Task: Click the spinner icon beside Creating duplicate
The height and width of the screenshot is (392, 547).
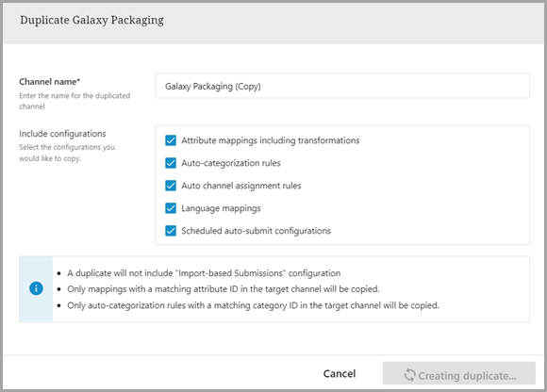Action: (410, 375)
